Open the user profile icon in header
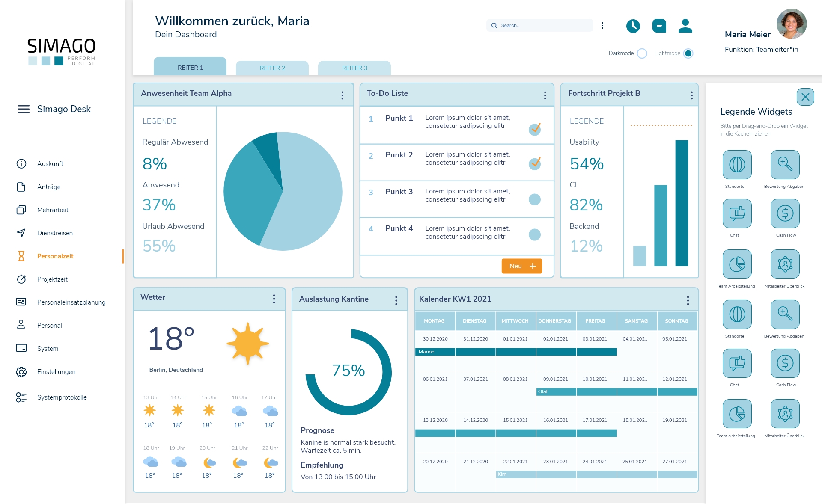Image resolution: width=822 pixels, height=504 pixels. 685,26
